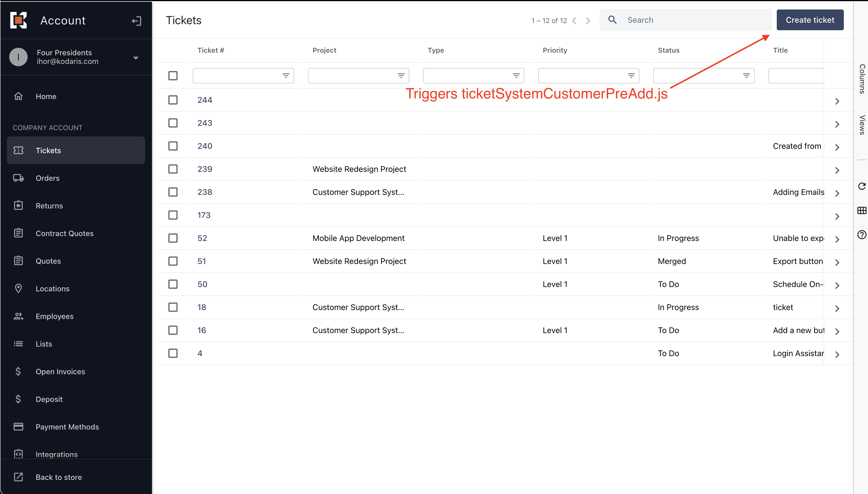Click the refresh icon in right panel

pos(862,186)
